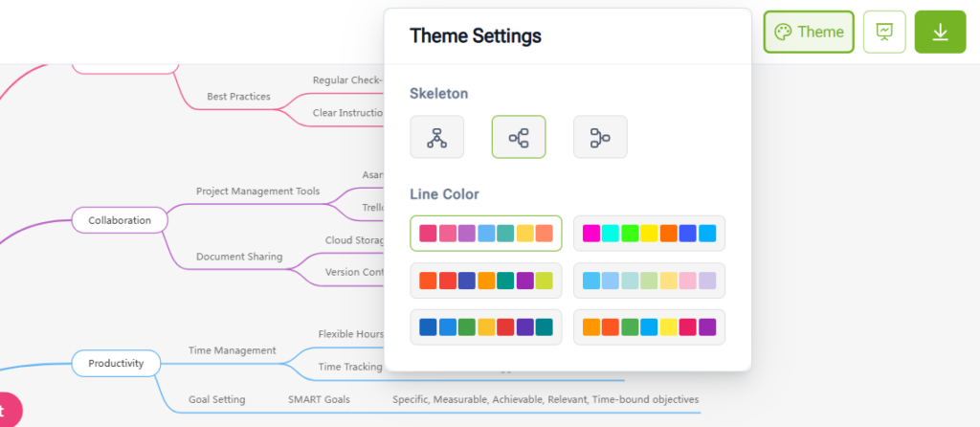This screenshot has height=427, width=980.
Task: Select the right-facing logic skeleton layout
Action: coord(600,137)
